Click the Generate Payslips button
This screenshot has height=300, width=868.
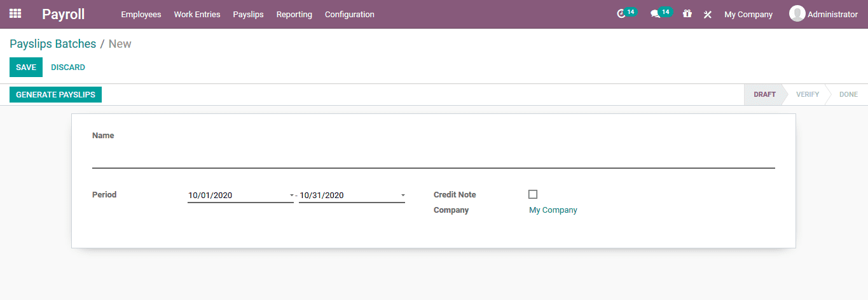tap(55, 95)
